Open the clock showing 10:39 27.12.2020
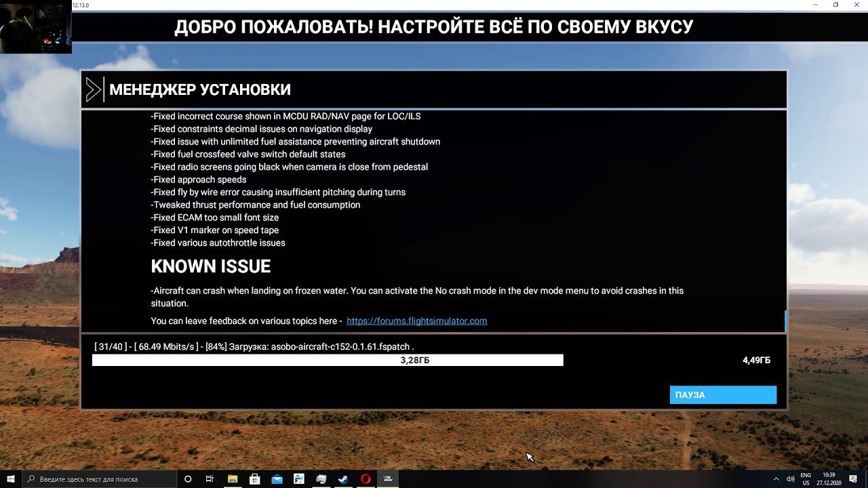The image size is (868, 488). pyautogui.click(x=828, y=479)
